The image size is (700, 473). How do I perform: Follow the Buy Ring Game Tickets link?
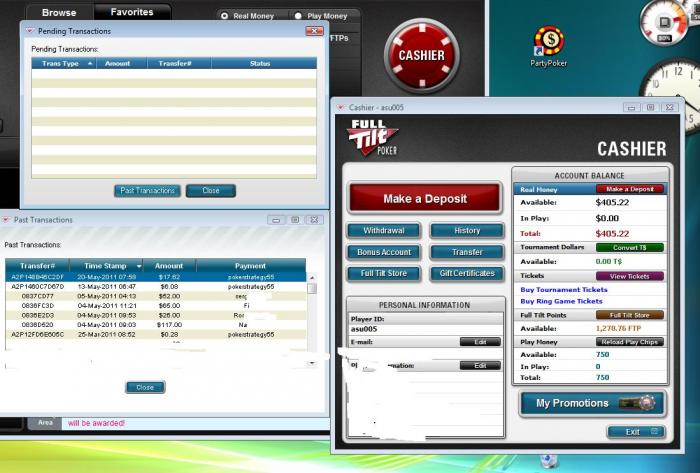click(x=561, y=301)
